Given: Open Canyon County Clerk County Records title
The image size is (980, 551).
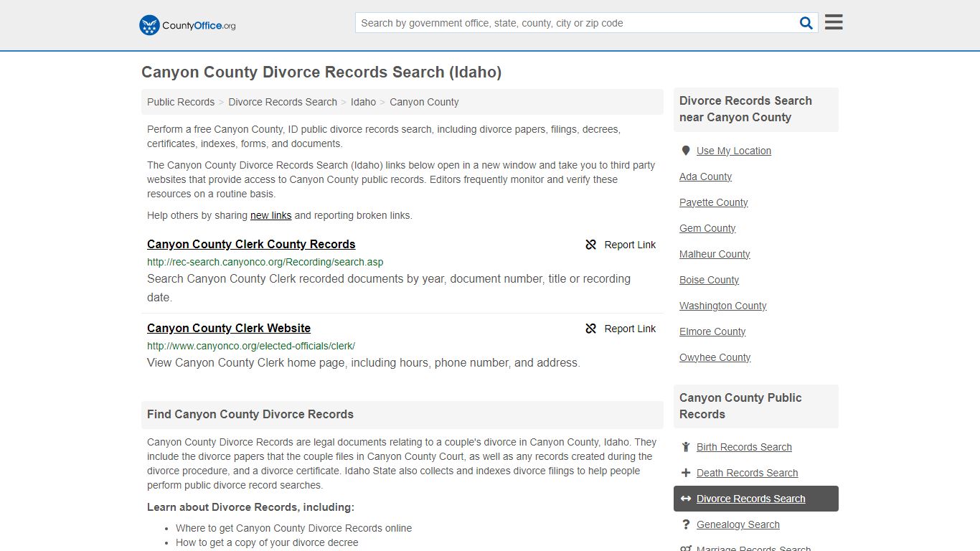Looking at the screenshot, I should [251, 244].
